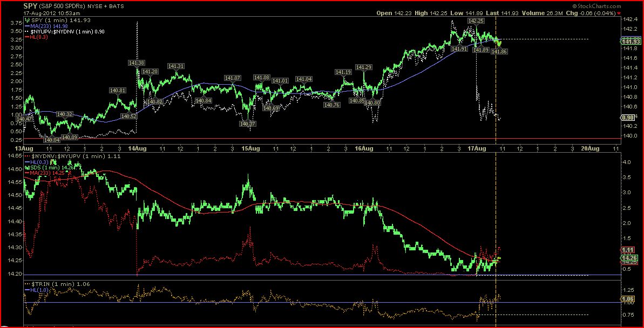Click the 141.19 price label

(x=343, y=72)
